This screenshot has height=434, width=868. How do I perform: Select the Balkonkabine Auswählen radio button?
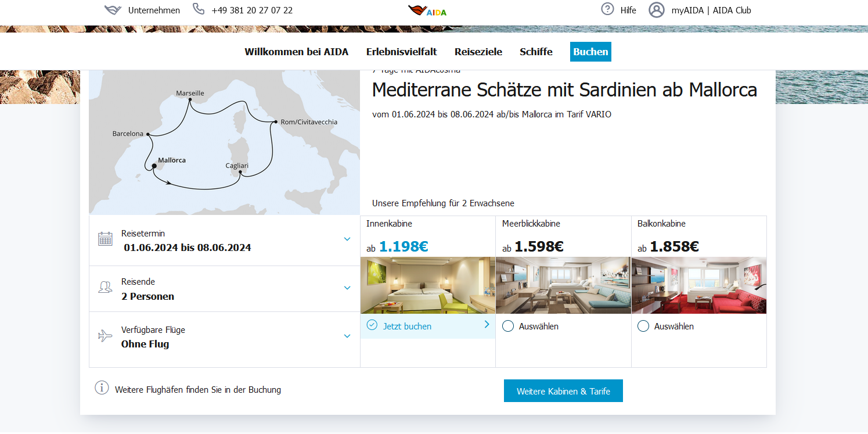(x=643, y=327)
